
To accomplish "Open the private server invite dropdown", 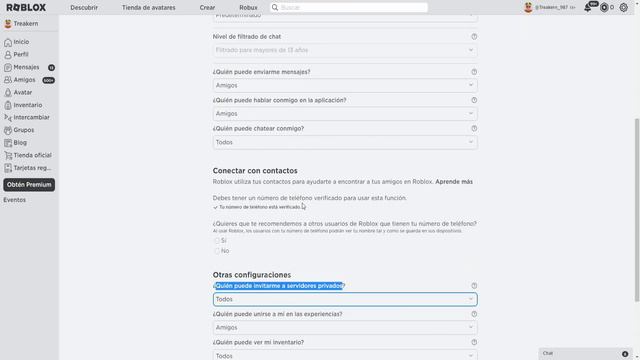I will (345, 299).
